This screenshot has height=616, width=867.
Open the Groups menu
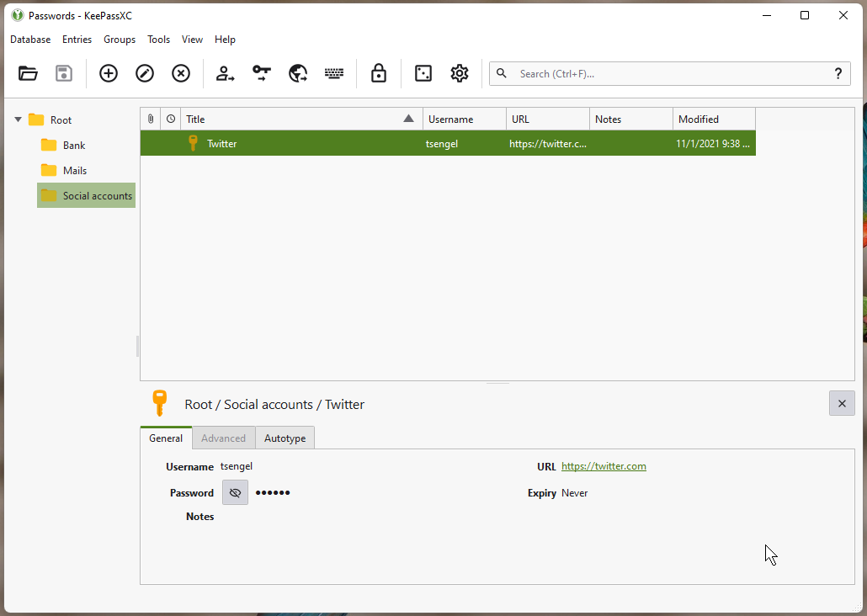(120, 40)
